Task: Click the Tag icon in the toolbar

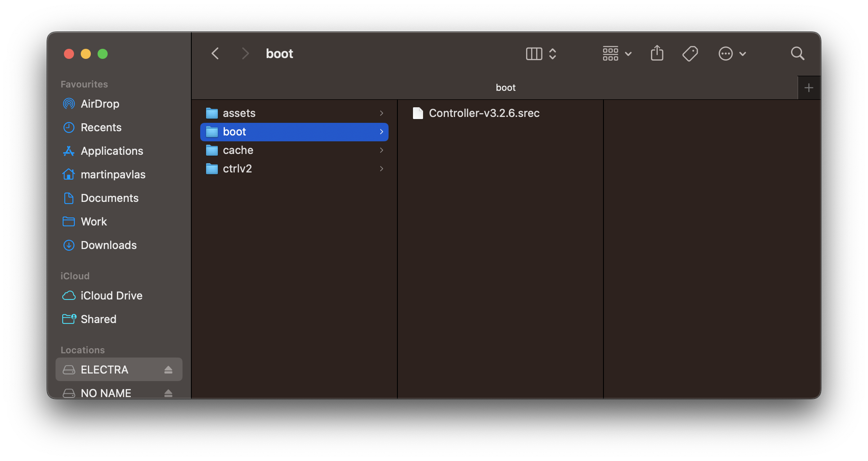Action: (690, 53)
